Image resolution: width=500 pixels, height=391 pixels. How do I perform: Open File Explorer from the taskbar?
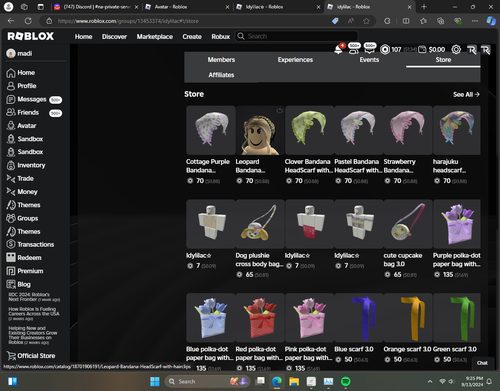coord(294,381)
